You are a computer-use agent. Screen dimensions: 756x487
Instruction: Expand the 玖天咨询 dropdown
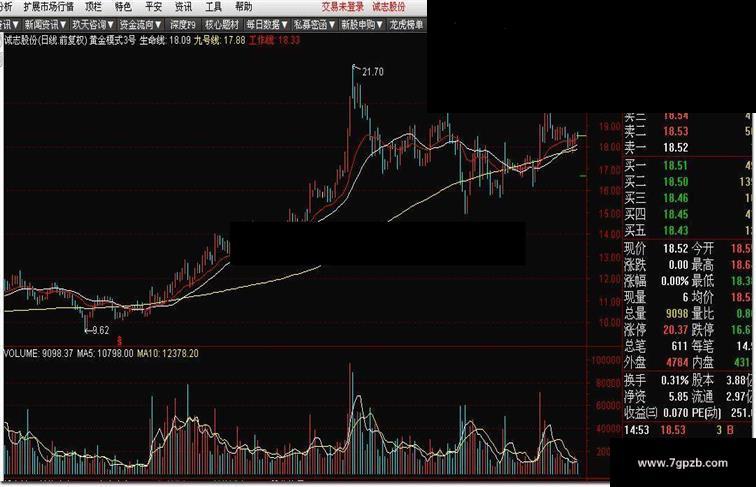point(93,24)
